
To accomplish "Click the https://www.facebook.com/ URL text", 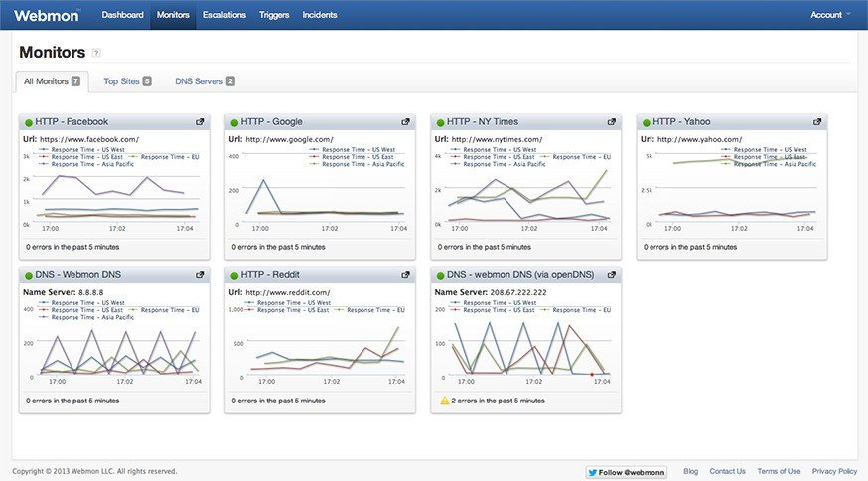I will [89, 140].
